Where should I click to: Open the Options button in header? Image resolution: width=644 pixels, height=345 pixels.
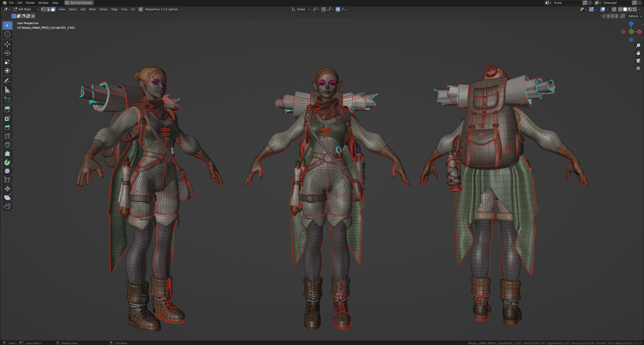point(634,16)
